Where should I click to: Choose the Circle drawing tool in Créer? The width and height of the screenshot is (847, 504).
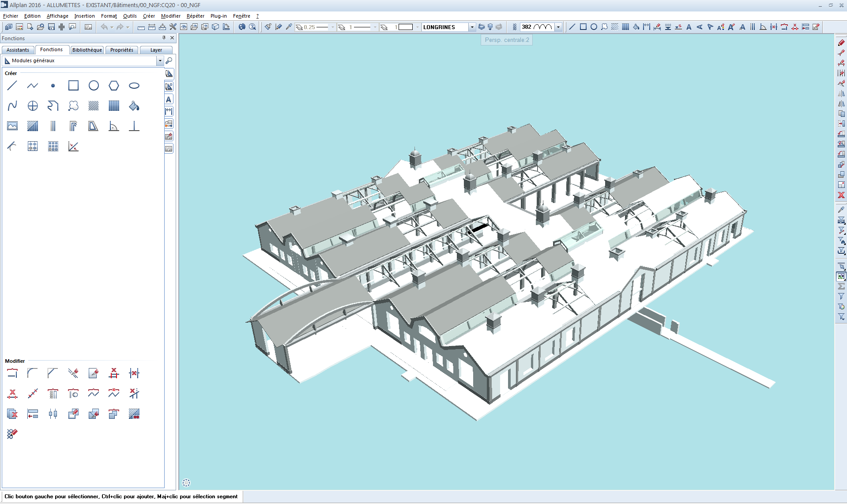94,86
